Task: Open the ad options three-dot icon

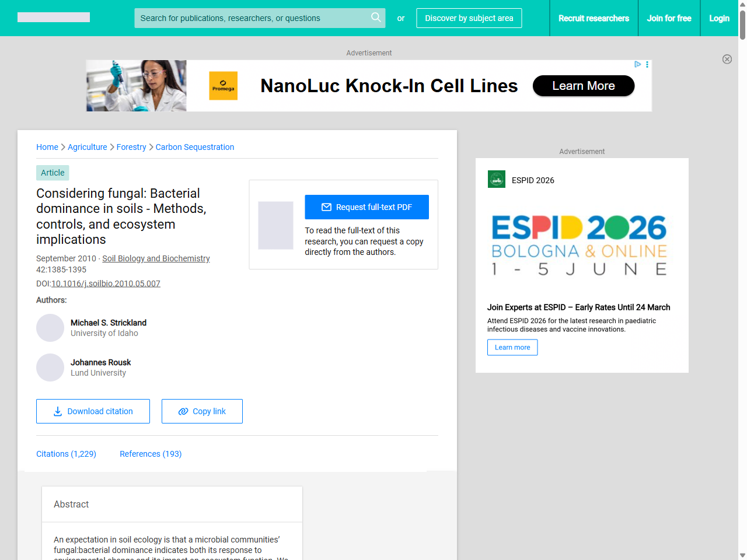Action: pyautogui.click(x=647, y=64)
